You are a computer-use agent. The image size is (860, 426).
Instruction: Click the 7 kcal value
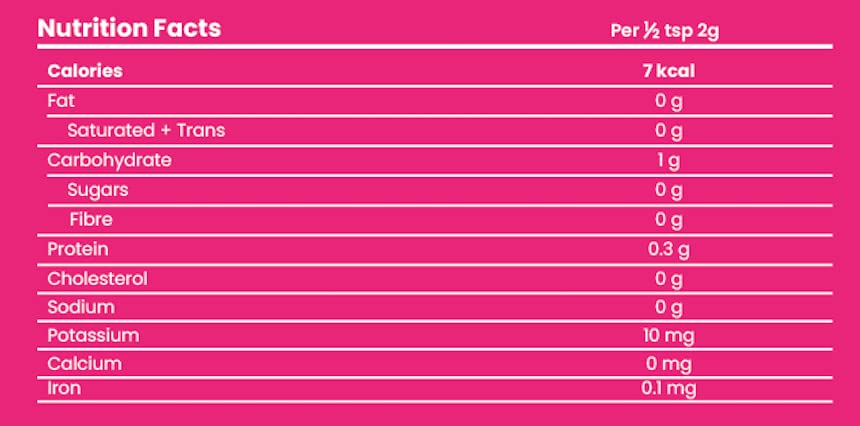(x=669, y=71)
